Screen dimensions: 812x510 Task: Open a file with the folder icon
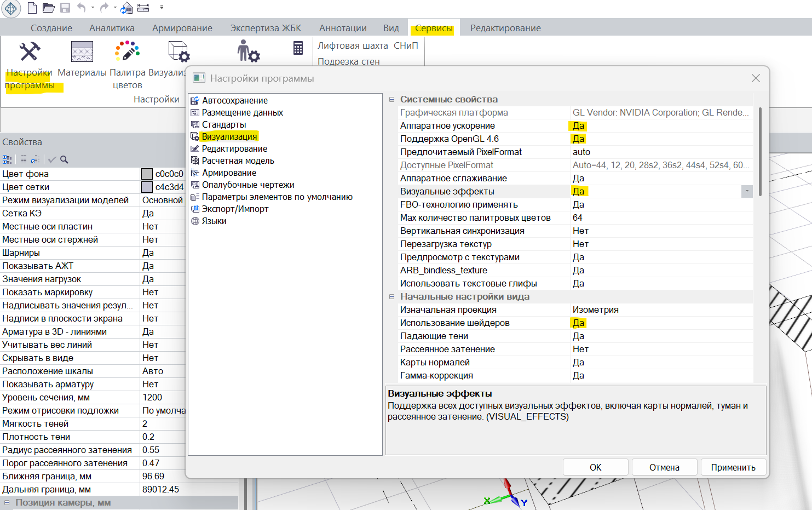(49, 8)
